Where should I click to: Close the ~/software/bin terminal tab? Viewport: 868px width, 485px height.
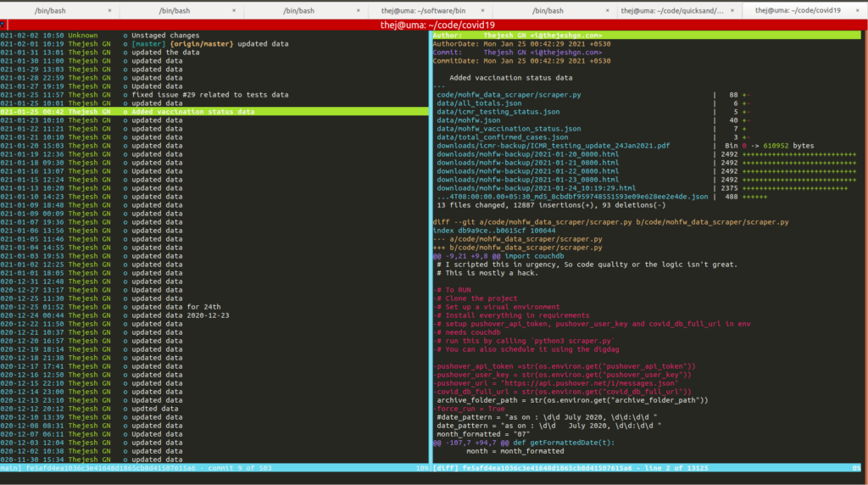tap(482, 10)
